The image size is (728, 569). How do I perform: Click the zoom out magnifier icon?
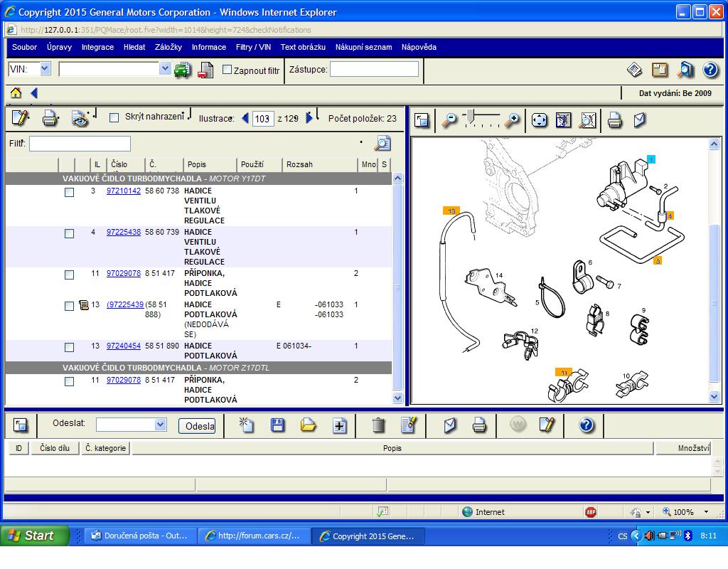click(449, 120)
